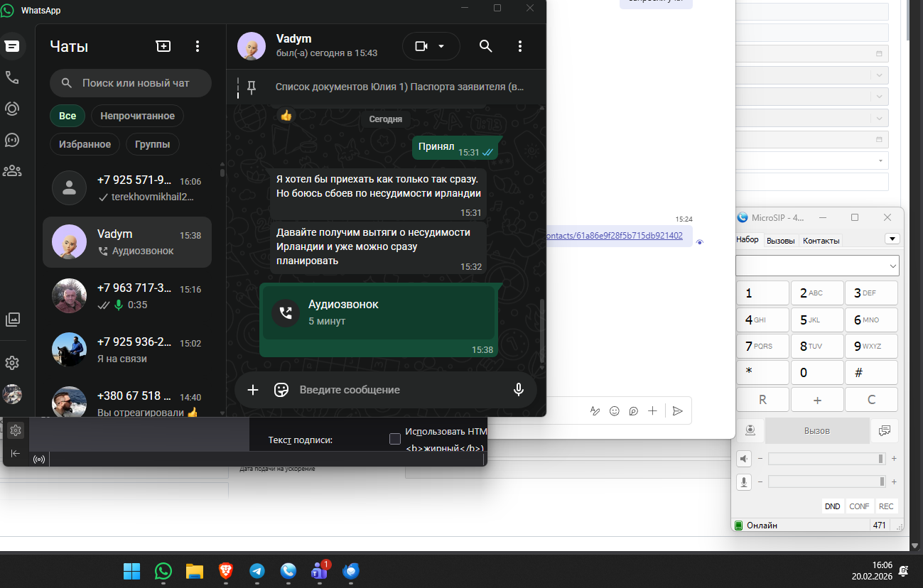The width and height of the screenshot is (923, 588).
Task: Start a video call with Vadym
Action: click(x=421, y=46)
